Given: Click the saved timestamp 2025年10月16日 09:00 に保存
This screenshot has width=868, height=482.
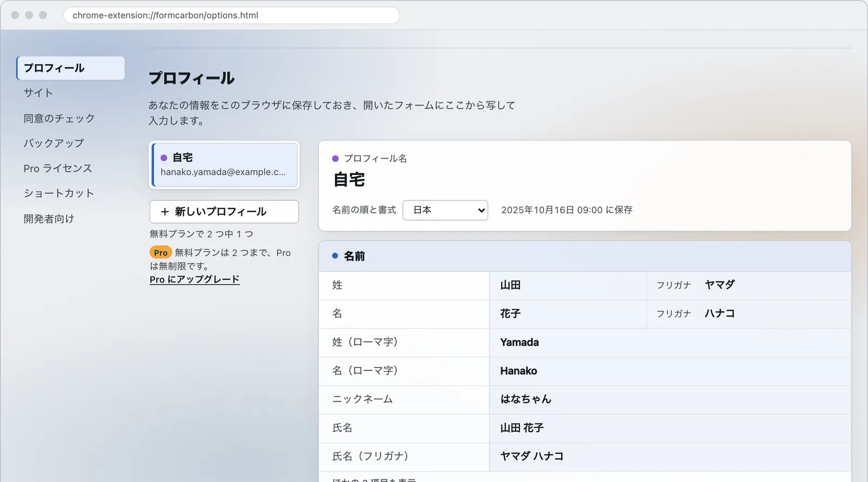Looking at the screenshot, I should tap(567, 210).
